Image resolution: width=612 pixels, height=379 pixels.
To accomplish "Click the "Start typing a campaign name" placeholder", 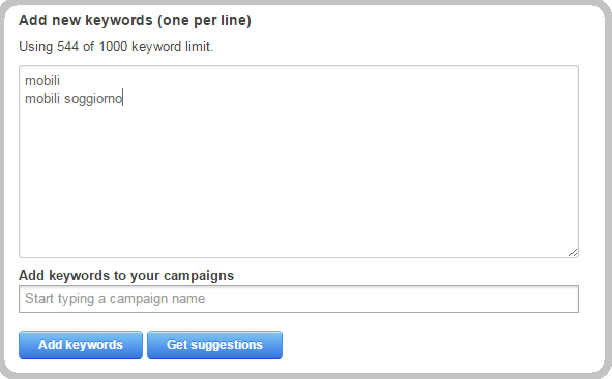I will tap(115, 299).
